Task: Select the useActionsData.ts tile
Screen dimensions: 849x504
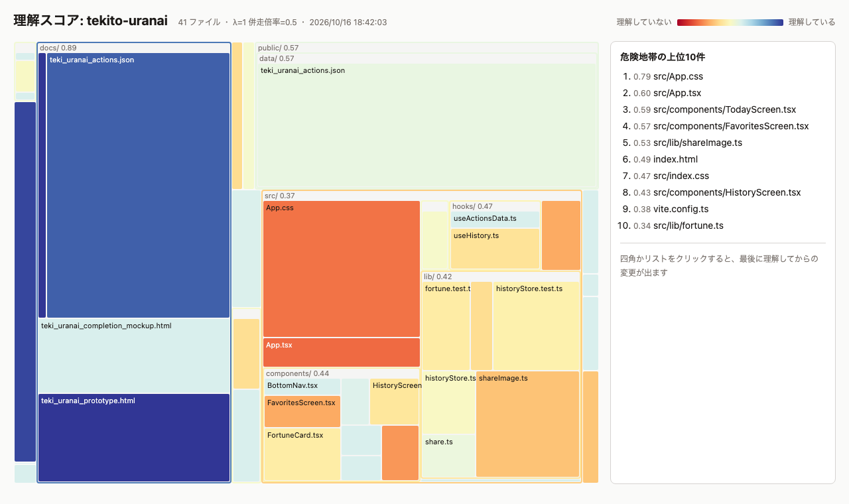Action: click(495, 220)
